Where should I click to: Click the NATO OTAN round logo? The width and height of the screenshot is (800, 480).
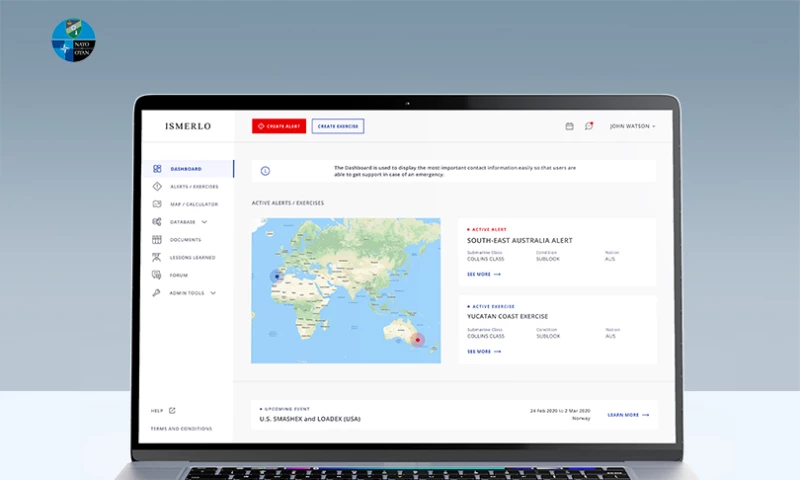click(x=73, y=41)
